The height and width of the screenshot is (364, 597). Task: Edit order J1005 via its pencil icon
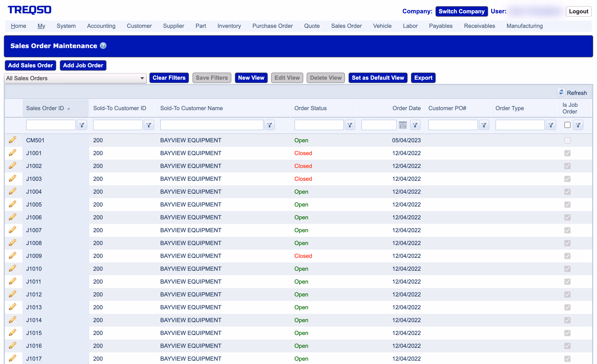point(13,204)
